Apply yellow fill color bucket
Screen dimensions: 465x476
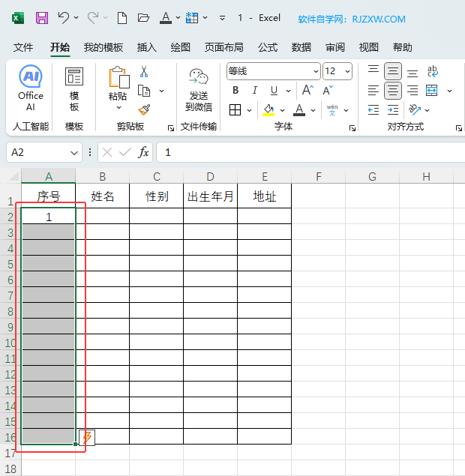(x=268, y=110)
